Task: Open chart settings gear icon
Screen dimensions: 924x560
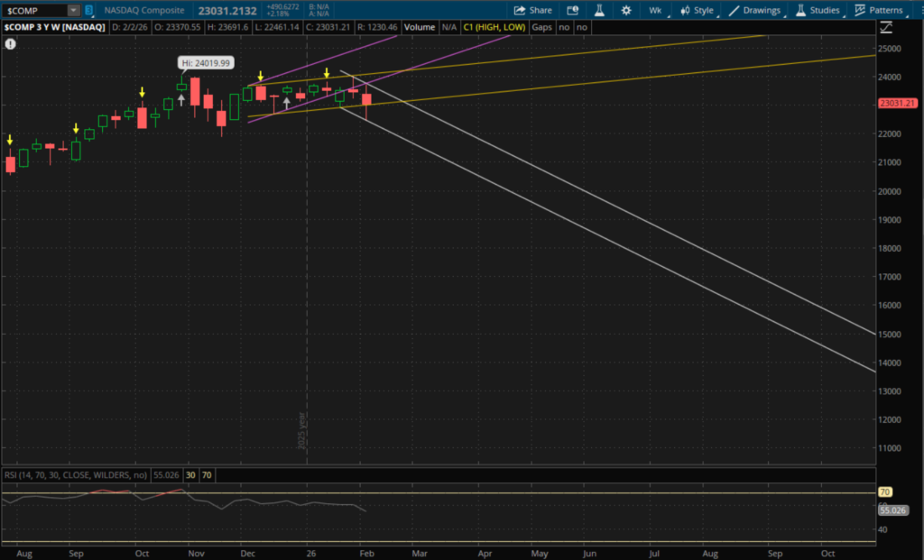Action: click(x=626, y=10)
